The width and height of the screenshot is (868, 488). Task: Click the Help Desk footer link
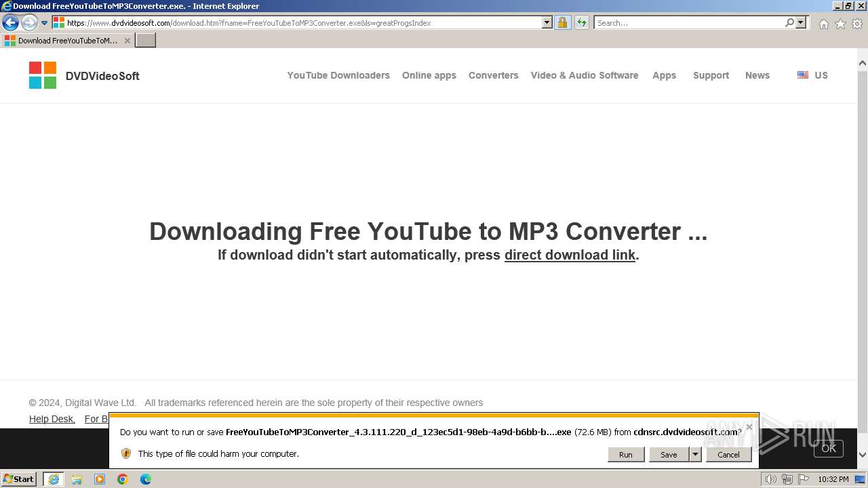tap(52, 419)
